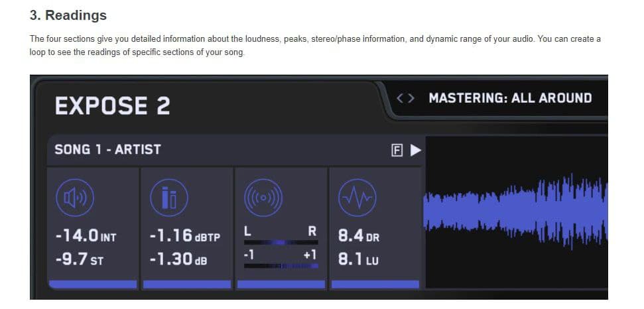The image size is (644, 309).
Task: Click the -14.0 INT loudness reading
Action: click(86, 236)
